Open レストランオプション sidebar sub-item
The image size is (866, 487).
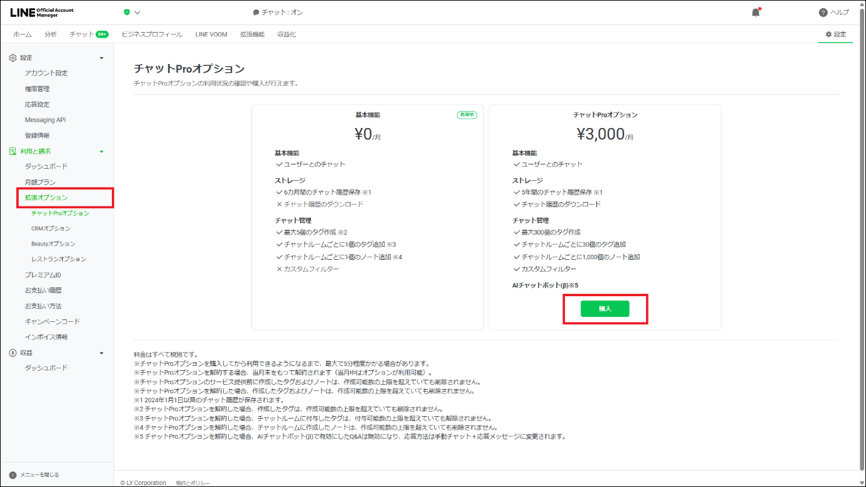pyautogui.click(x=59, y=259)
